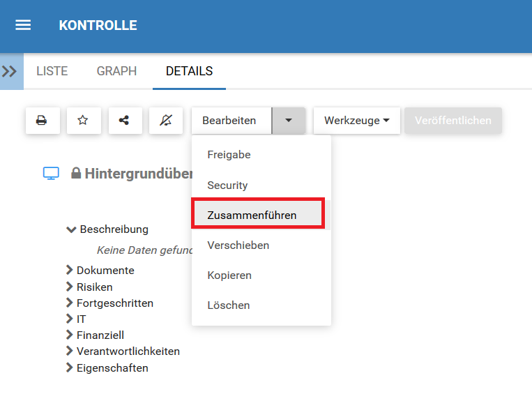The width and height of the screenshot is (532, 394).
Task: Print the control details with printer icon
Action: click(x=43, y=121)
